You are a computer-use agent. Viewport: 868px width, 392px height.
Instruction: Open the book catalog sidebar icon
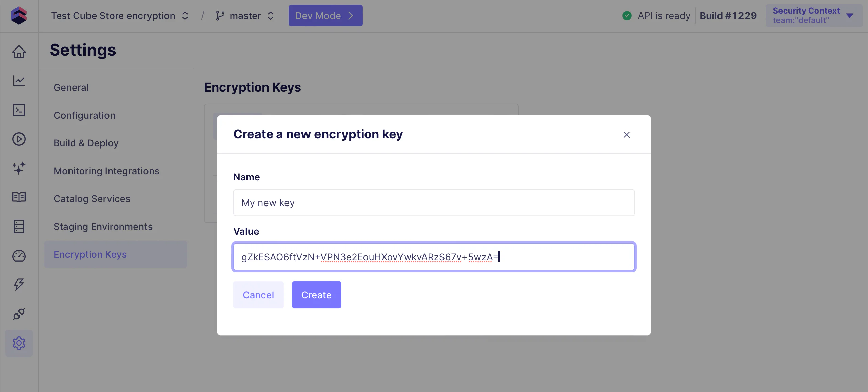point(19,197)
